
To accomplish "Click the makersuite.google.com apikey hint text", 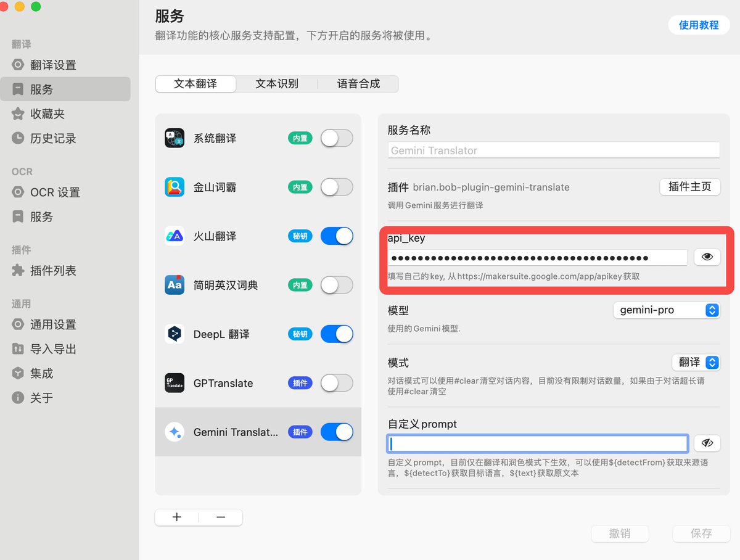I will pos(514,276).
